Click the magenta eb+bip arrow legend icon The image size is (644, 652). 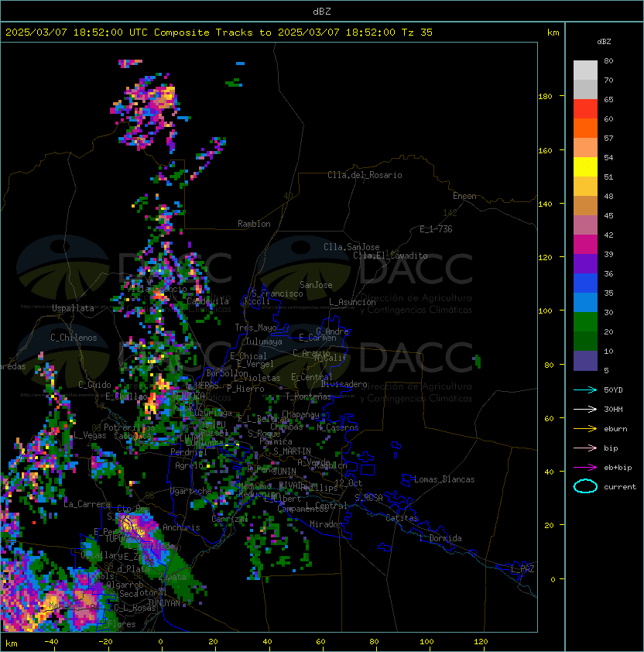pos(585,468)
